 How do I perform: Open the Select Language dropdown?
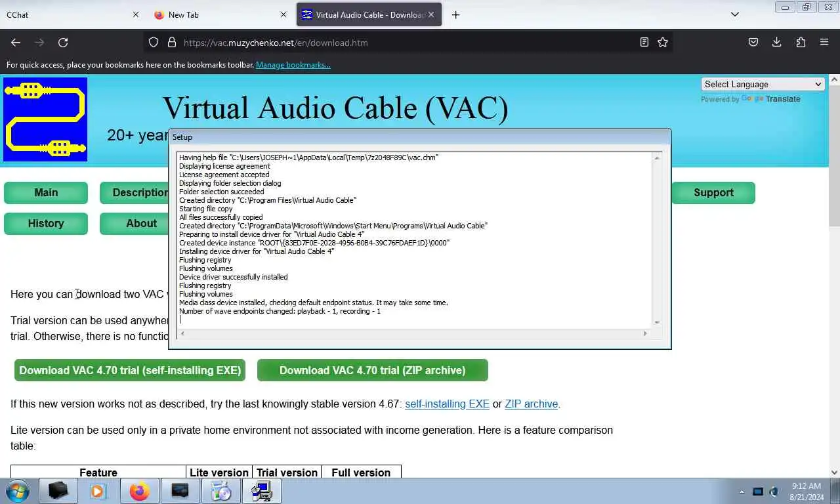pos(763,84)
